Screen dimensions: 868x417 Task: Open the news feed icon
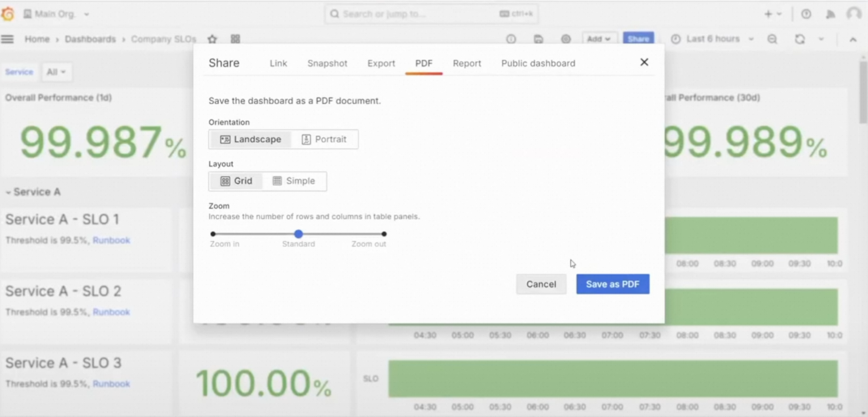pos(830,14)
